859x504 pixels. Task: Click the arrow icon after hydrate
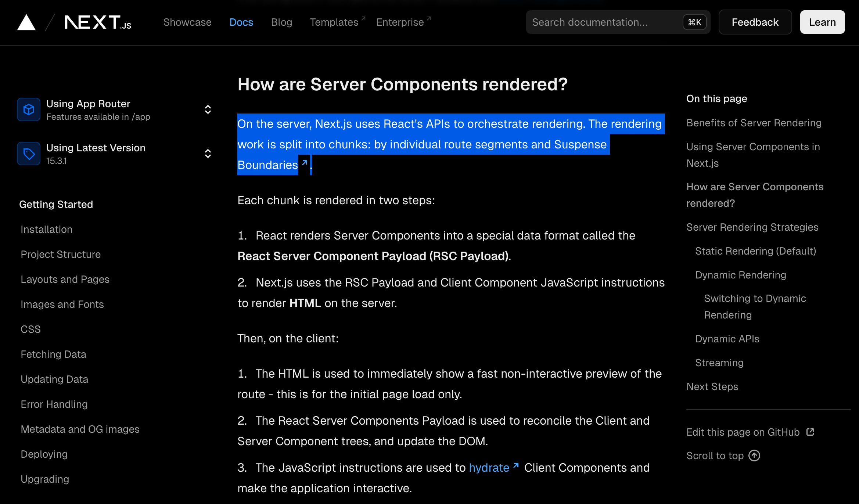point(516,465)
